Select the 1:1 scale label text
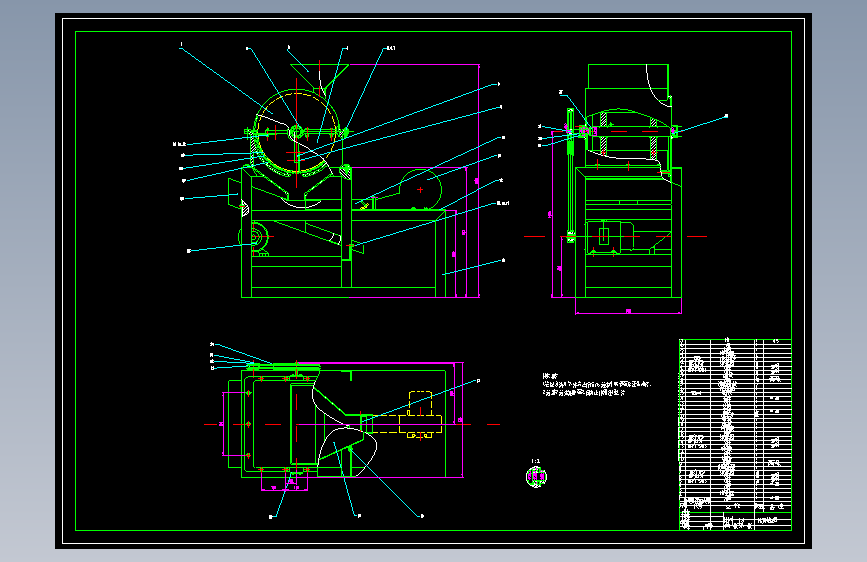867x562 pixels. (x=535, y=461)
